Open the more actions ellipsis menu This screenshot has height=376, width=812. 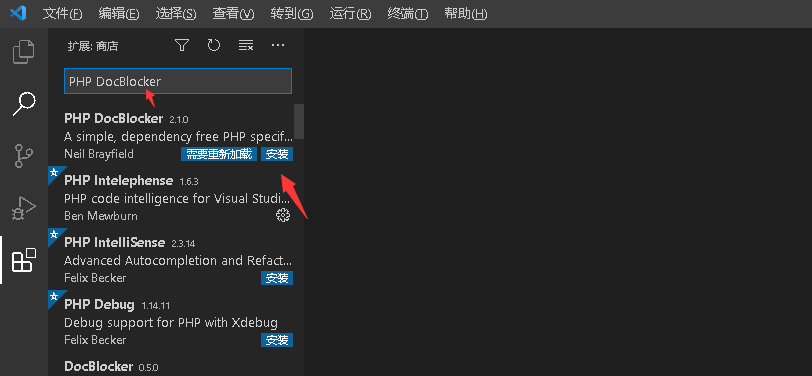(x=278, y=46)
